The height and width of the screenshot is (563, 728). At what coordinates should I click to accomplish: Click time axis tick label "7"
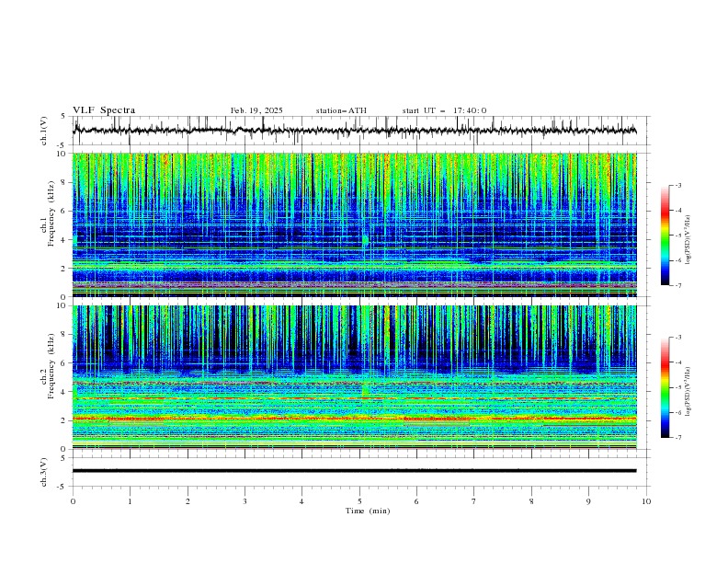pyautogui.click(x=474, y=501)
